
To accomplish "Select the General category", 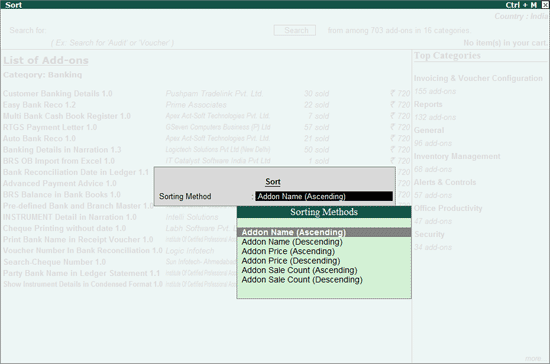I will [x=429, y=130].
